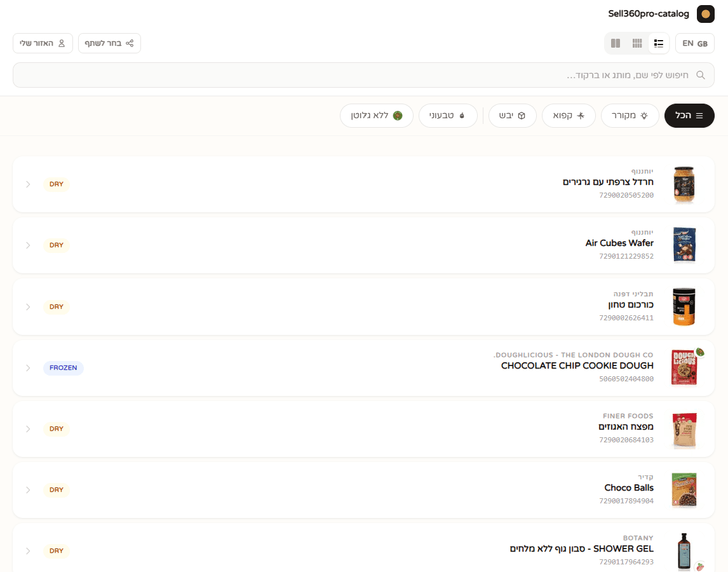This screenshot has height=572, width=728.
Task: Open the 'בחר לשתף' share button
Action: (109, 43)
